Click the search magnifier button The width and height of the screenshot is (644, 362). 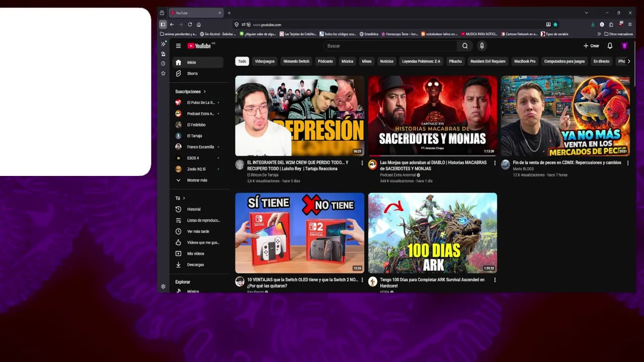click(465, 46)
